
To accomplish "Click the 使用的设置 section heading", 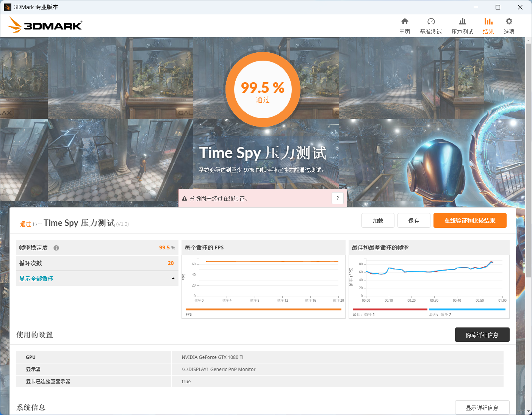I will coord(34,335).
